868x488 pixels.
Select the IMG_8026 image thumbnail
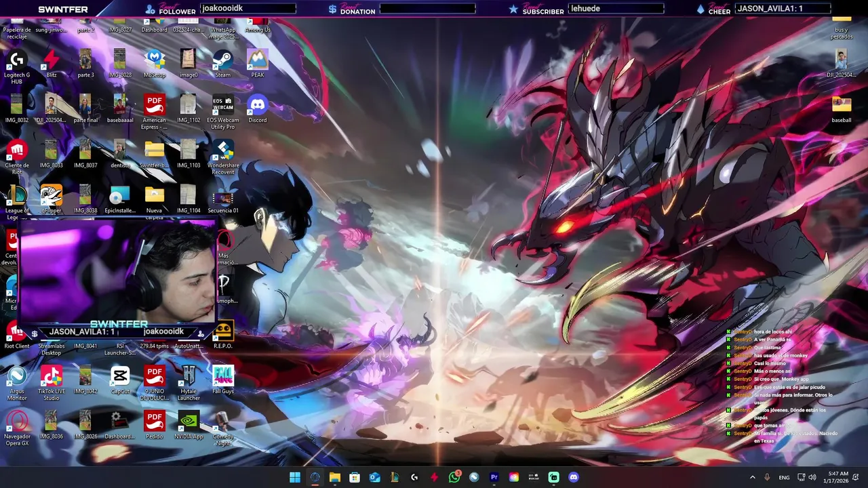(85, 425)
